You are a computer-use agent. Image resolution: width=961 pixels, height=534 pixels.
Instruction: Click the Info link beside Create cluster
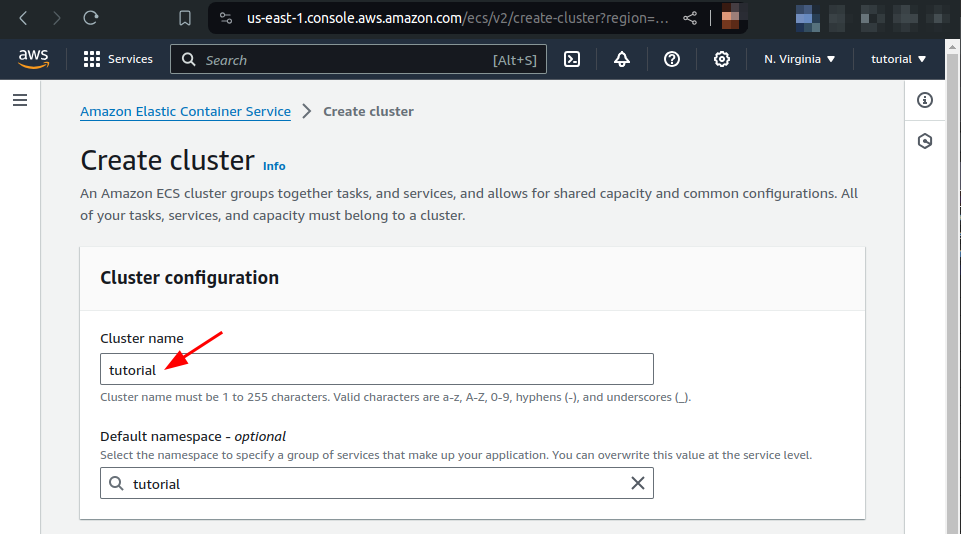(x=274, y=166)
